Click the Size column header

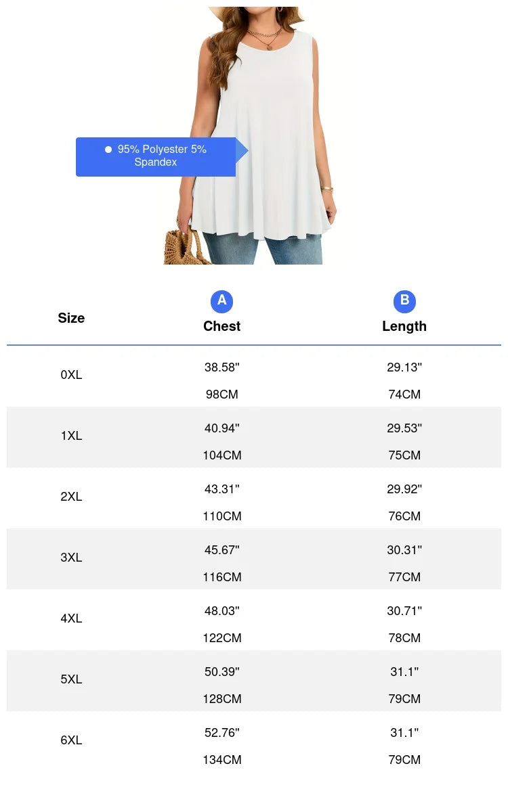pyautogui.click(x=71, y=318)
